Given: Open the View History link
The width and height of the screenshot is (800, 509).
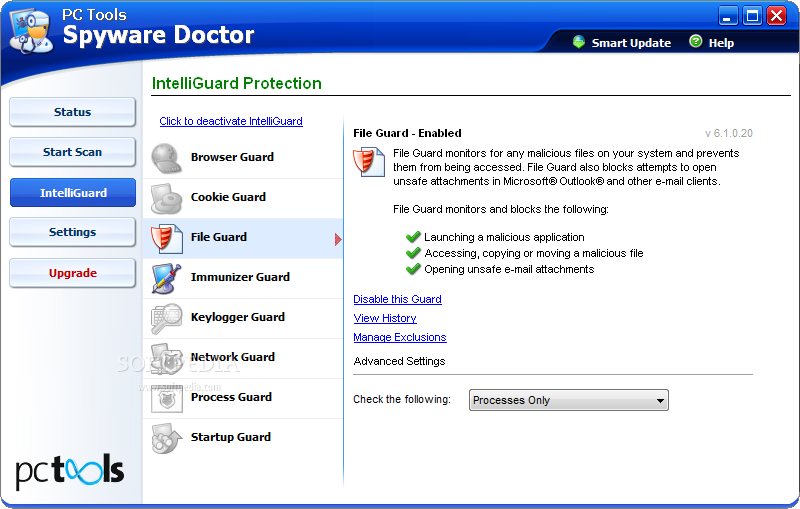Looking at the screenshot, I should point(385,318).
